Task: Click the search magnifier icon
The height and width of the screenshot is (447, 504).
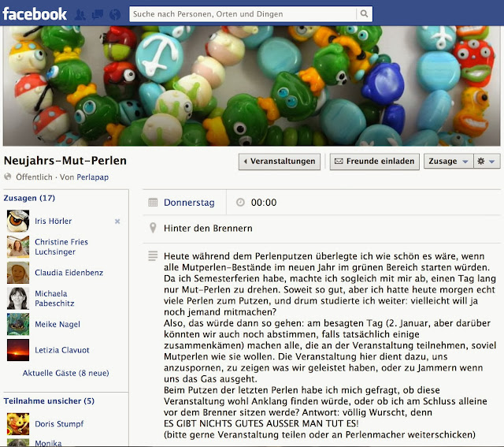Action: 364,14
